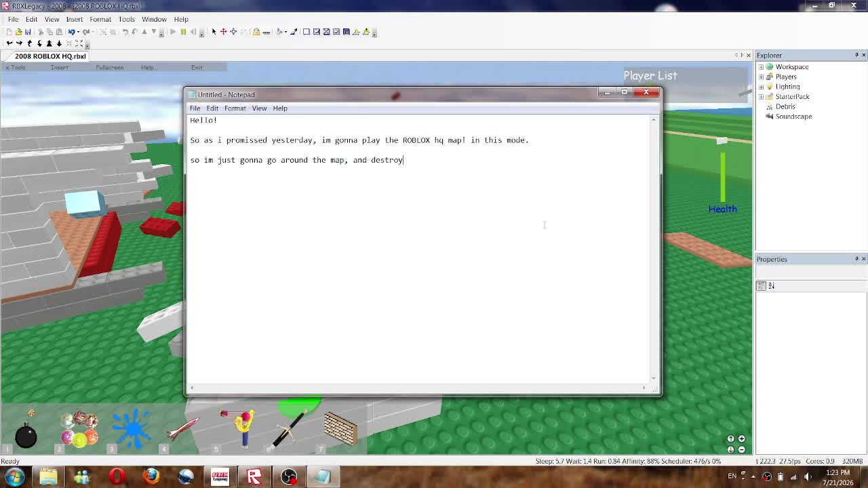
Task: Equip the rocket launcher tool in slot 4
Action: pos(183,430)
